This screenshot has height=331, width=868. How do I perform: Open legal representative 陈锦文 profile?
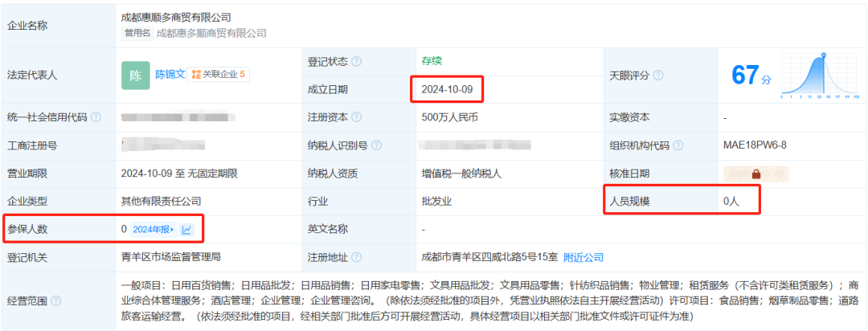point(170,74)
